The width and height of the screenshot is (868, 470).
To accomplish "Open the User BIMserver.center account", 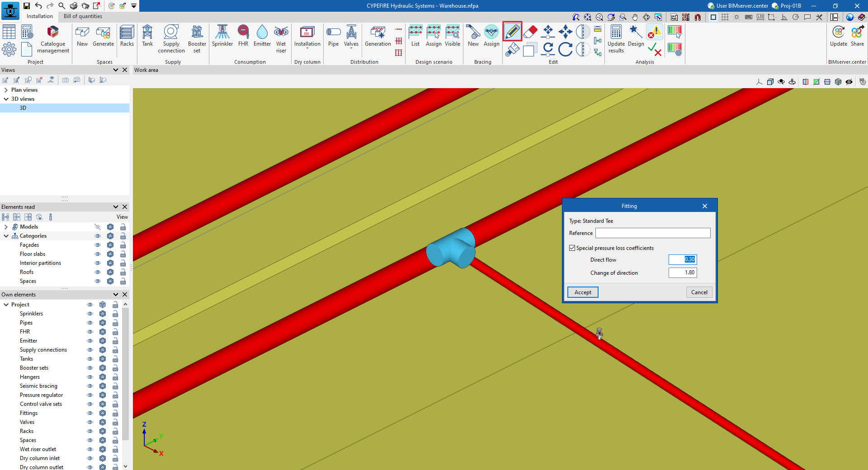I will (738, 6).
